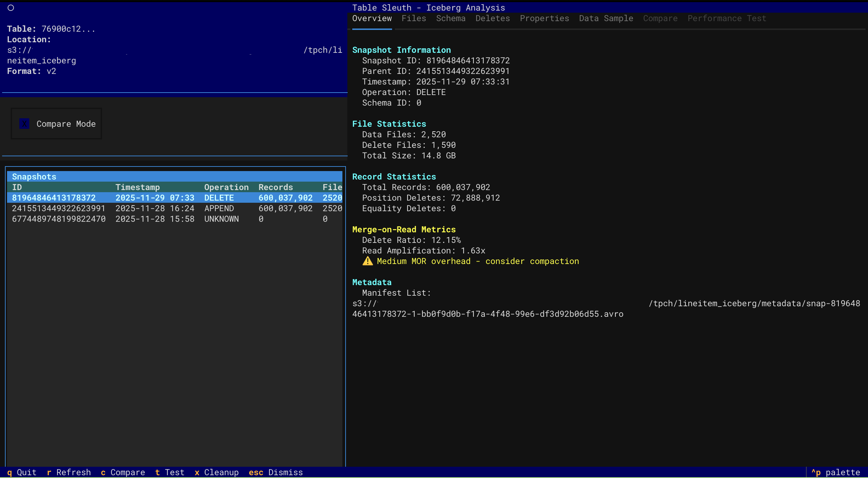This screenshot has width=868, height=478.
Task: Click the Timestamp column header
Action: (x=137, y=187)
